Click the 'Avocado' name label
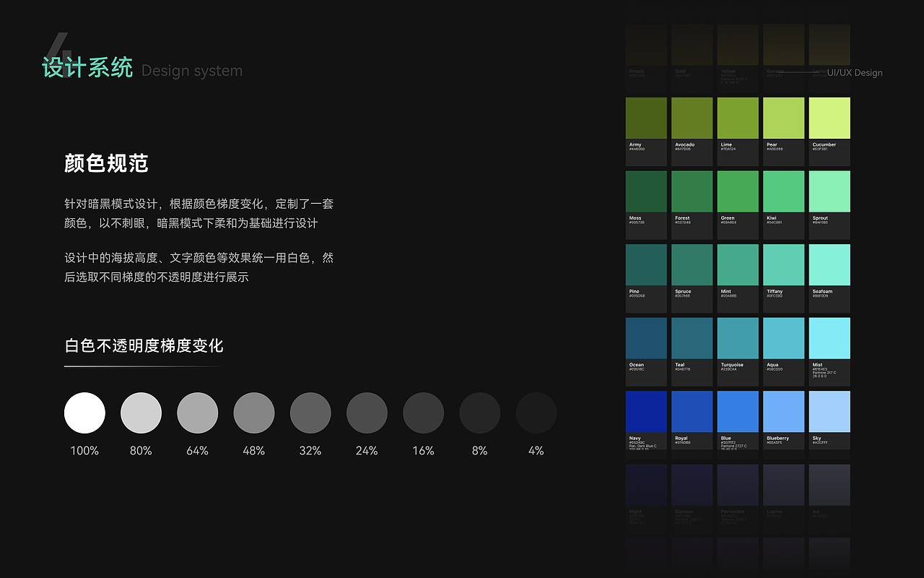 point(684,144)
